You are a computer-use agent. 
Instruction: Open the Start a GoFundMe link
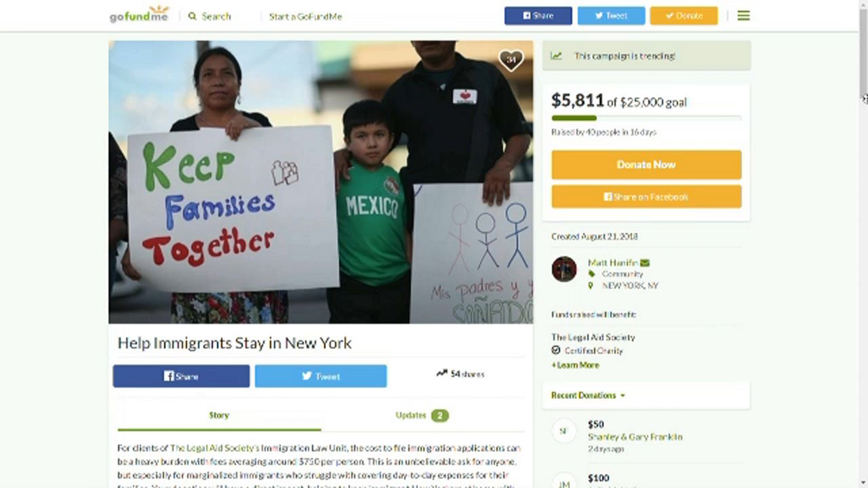coord(305,16)
